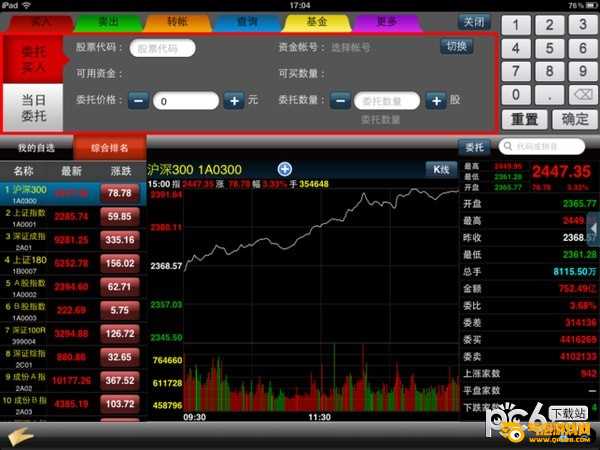This screenshot has width=600, height=450.
Task: Decrease 委托数量 with the minus button
Action: (339, 101)
